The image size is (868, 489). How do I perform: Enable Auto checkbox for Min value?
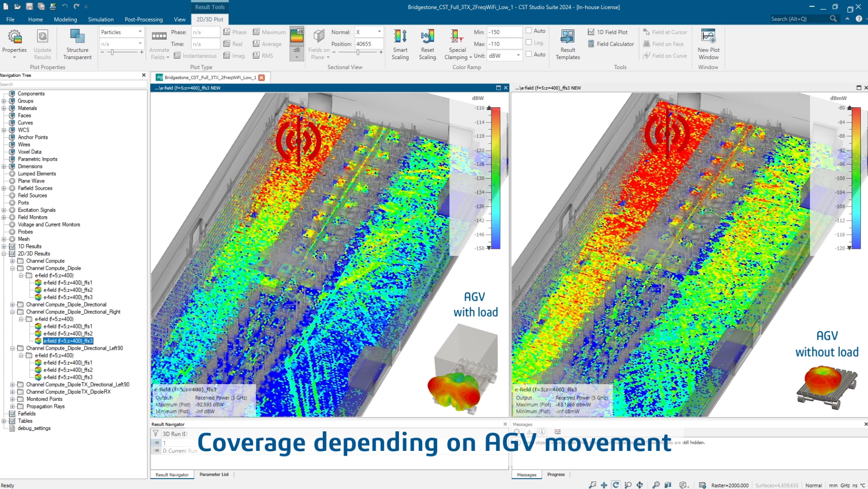tap(529, 31)
